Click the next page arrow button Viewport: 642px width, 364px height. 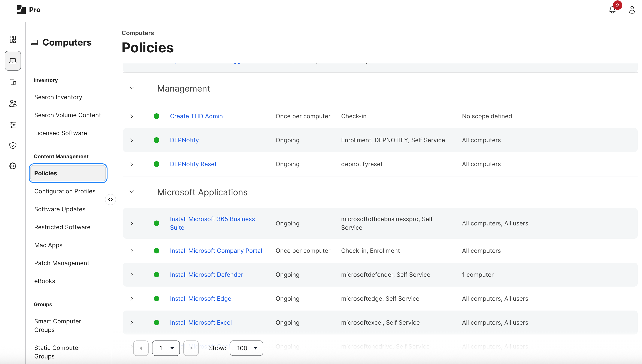click(191, 348)
